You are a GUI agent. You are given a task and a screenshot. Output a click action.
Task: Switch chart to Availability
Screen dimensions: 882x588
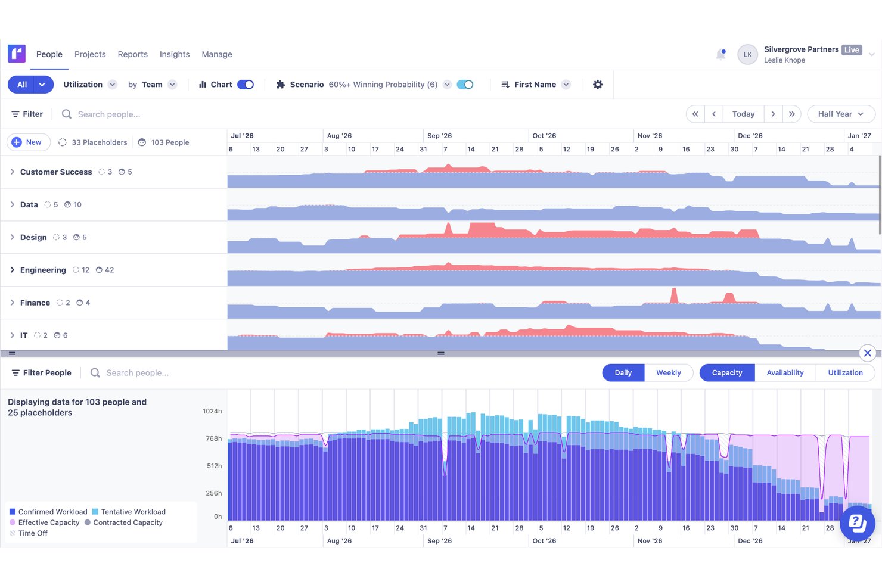[785, 372]
